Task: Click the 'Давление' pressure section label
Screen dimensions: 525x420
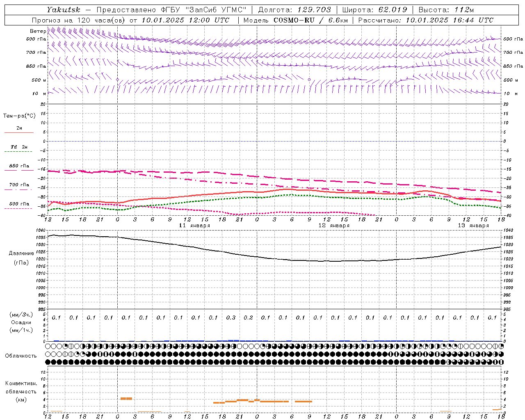Action: click(x=21, y=253)
